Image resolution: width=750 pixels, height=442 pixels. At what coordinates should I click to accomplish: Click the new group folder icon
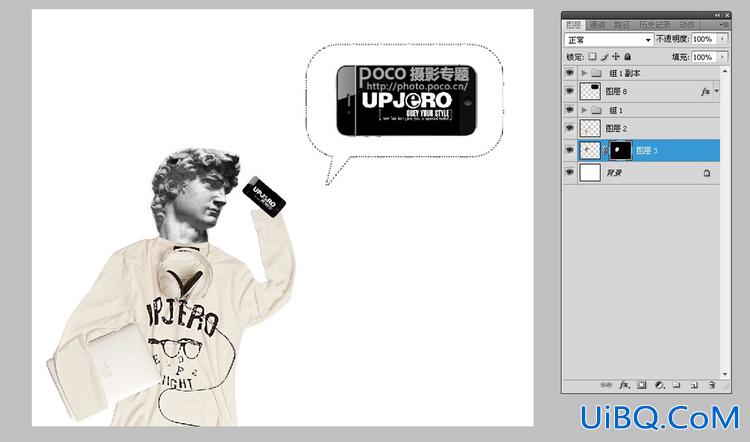[676, 385]
